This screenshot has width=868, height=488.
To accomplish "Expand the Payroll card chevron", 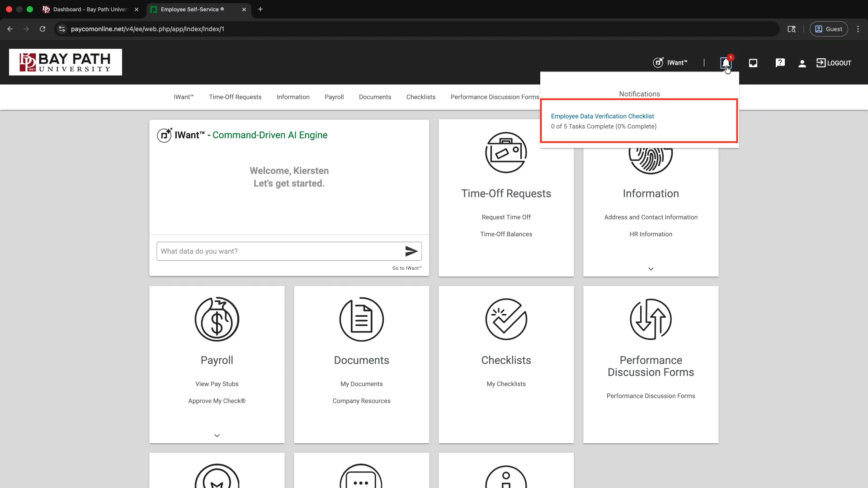I will pyautogui.click(x=217, y=436).
